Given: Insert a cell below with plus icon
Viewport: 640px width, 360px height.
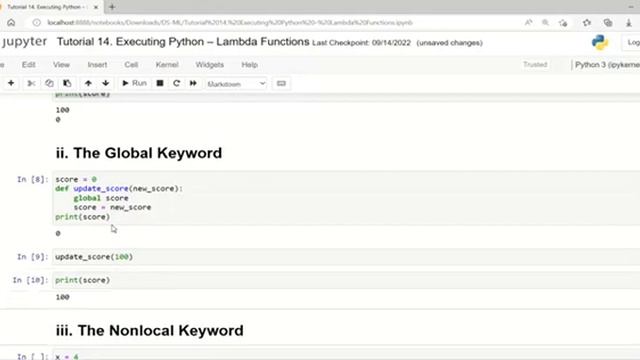Looking at the screenshot, I should point(11,83).
